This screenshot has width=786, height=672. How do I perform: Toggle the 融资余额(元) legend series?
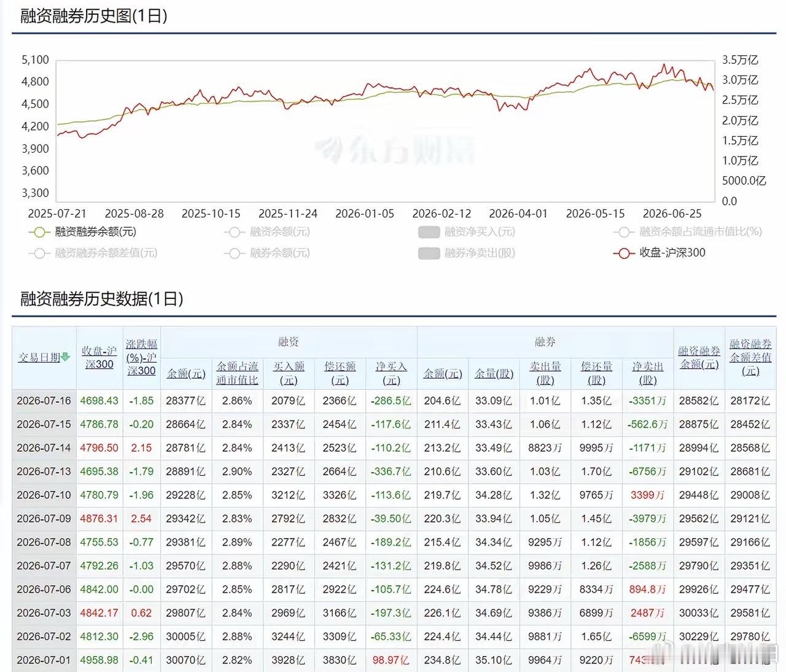pos(267,232)
